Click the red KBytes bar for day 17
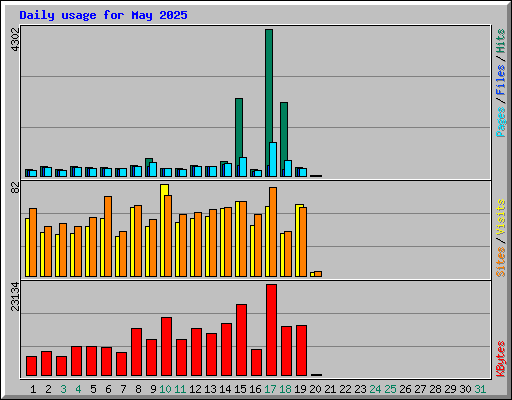Viewport: 512px width, 400px height. [x=271, y=330]
